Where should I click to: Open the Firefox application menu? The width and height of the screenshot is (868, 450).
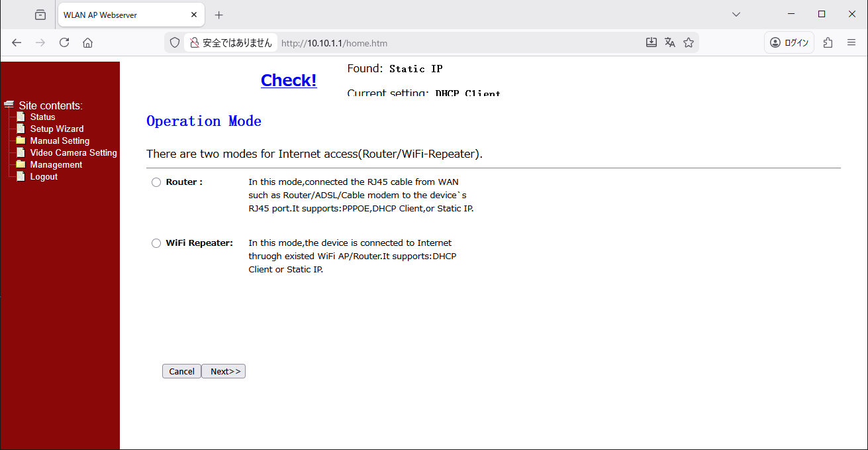[851, 42]
